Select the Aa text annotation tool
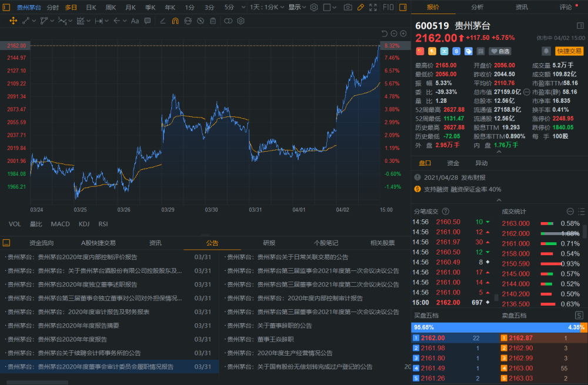The height and width of the screenshot is (385, 588). pyautogui.click(x=135, y=21)
